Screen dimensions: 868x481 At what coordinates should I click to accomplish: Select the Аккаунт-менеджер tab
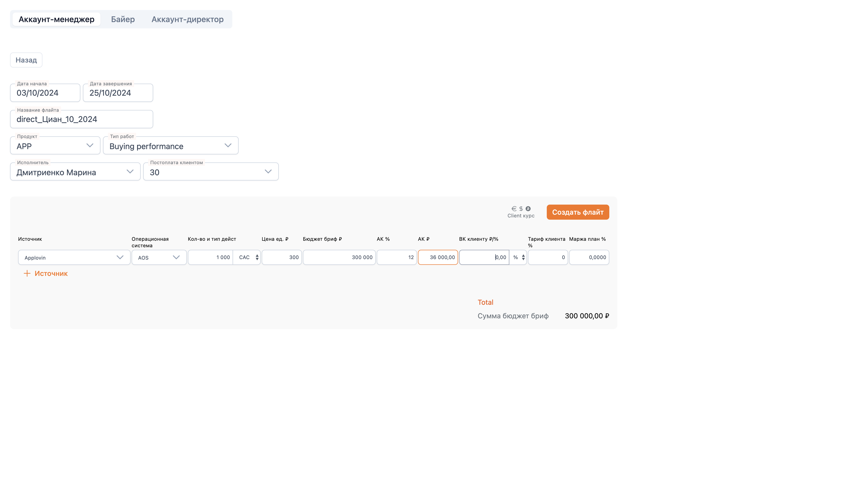pos(56,19)
